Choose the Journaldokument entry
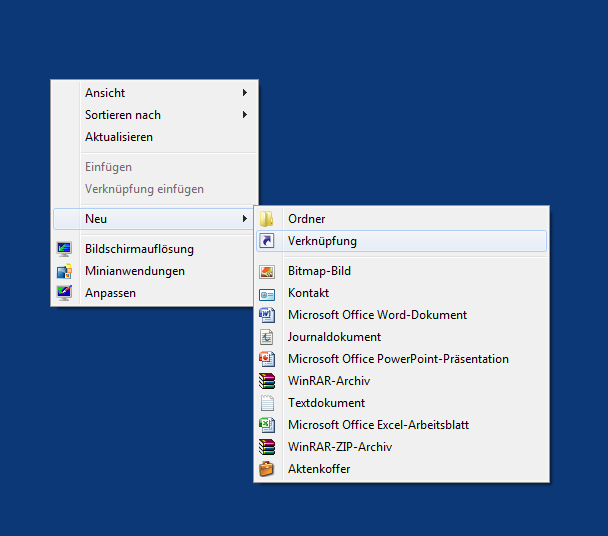 coord(334,337)
